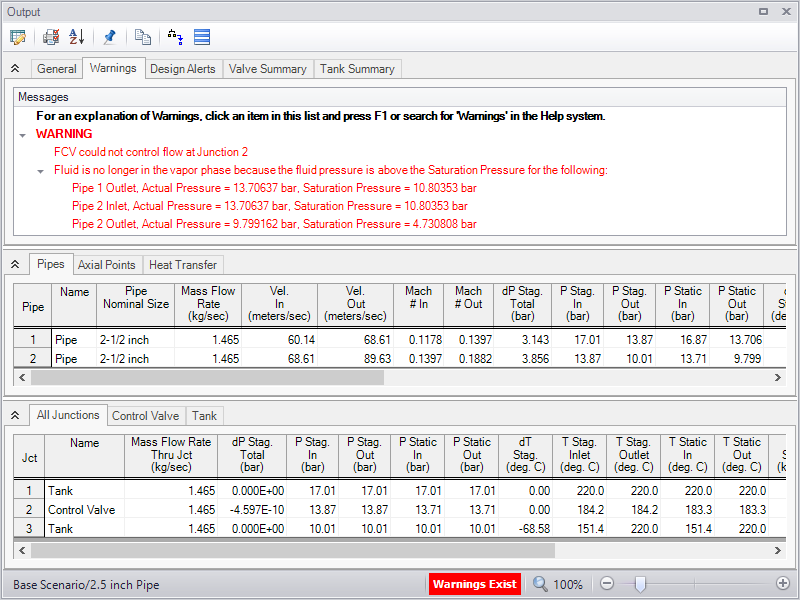Click the zoom slider handle
Image resolution: width=800 pixels, height=600 pixels.
[640, 584]
